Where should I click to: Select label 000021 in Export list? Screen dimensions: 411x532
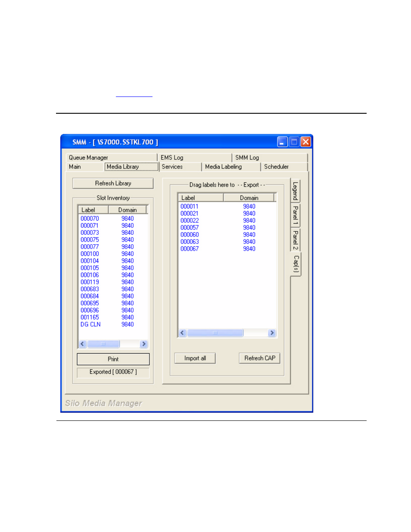point(190,214)
